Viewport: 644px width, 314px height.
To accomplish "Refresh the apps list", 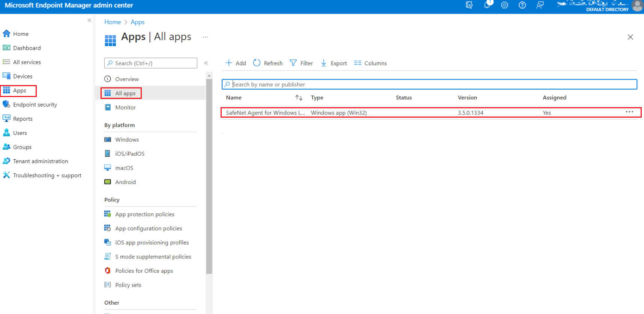I will click(x=268, y=63).
